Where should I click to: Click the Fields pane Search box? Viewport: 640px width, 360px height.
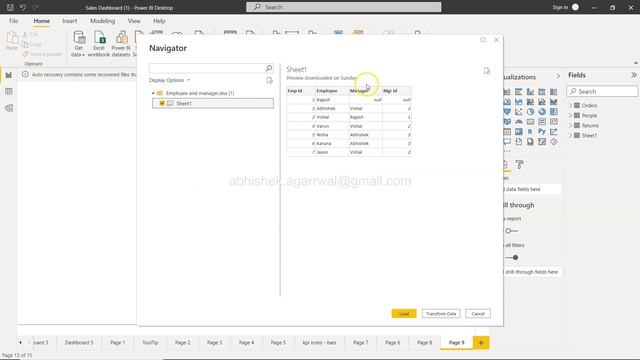tap(602, 91)
